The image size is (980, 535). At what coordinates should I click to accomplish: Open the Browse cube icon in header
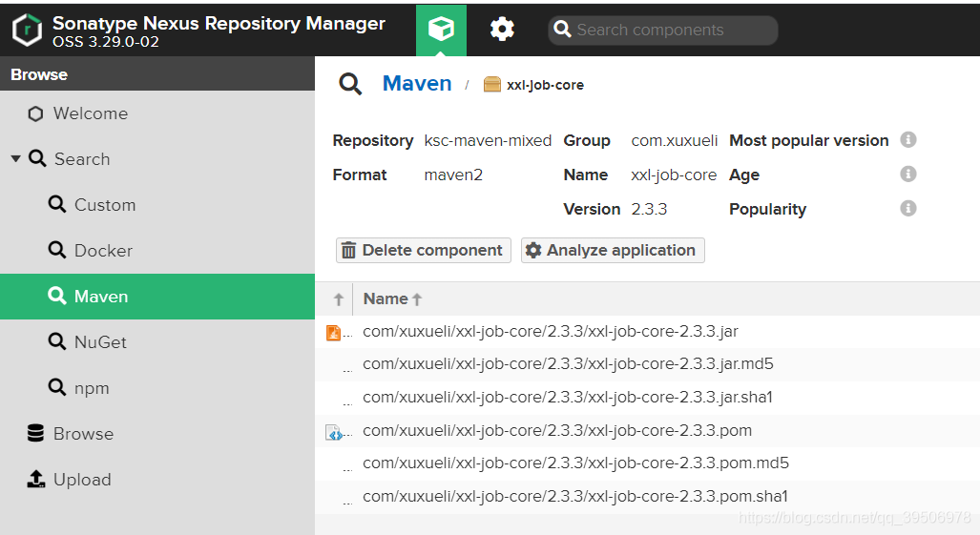coord(441,30)
